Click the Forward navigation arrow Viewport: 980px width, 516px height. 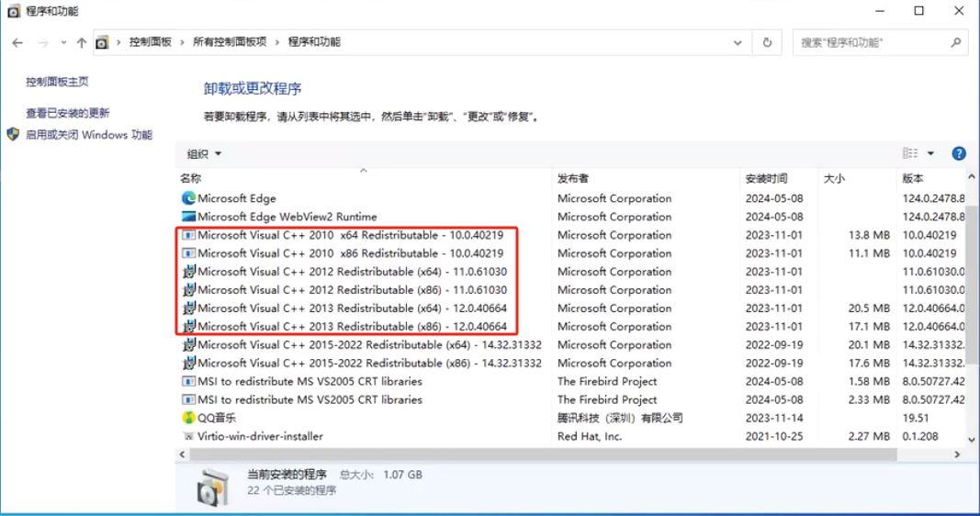click(43, 42)
